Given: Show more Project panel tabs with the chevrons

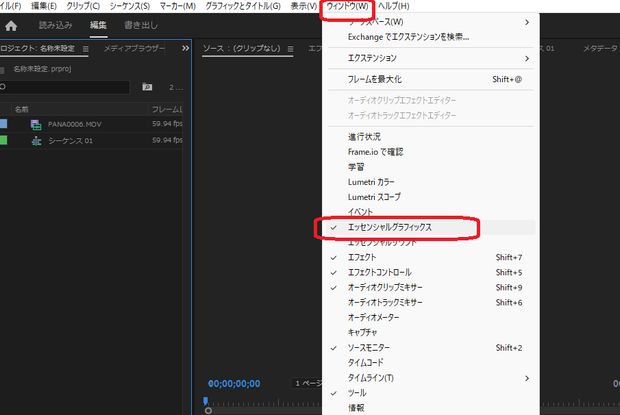Looking at the screenshot, I should coord(185,48).
